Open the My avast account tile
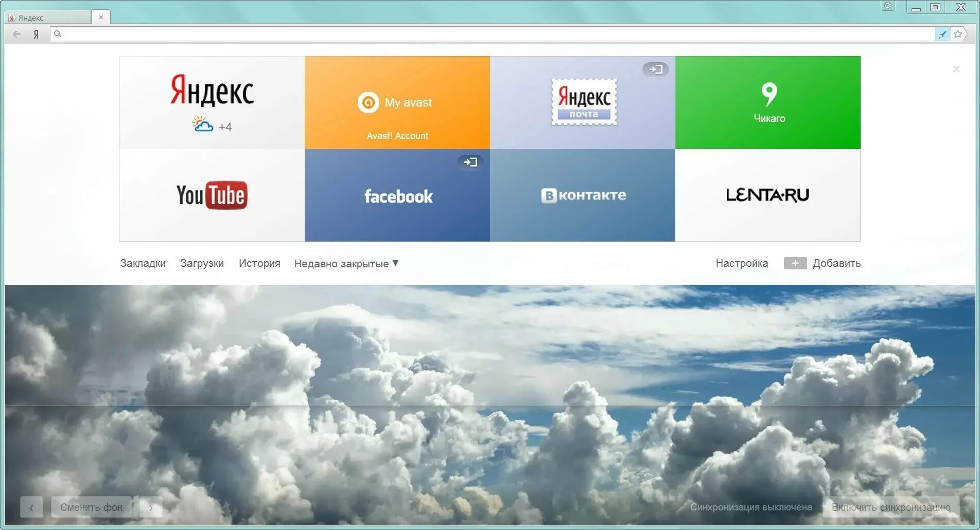Viewport: 980px width, 530px height. click(397, 102)
